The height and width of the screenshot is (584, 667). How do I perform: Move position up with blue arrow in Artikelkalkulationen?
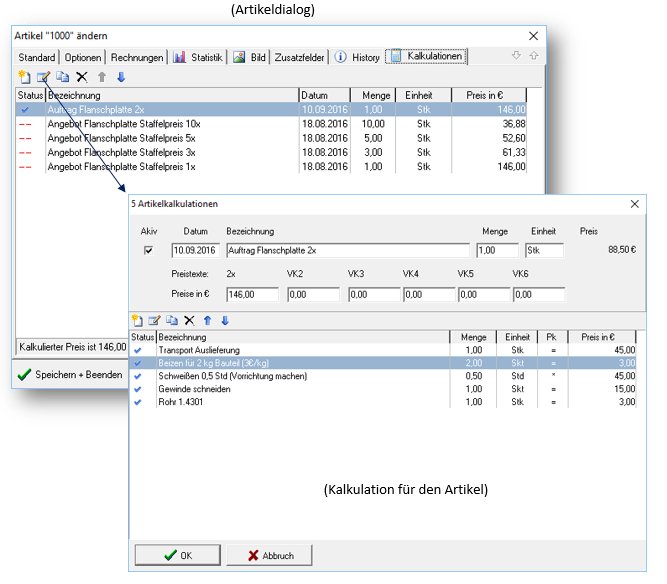pos(207,320)
